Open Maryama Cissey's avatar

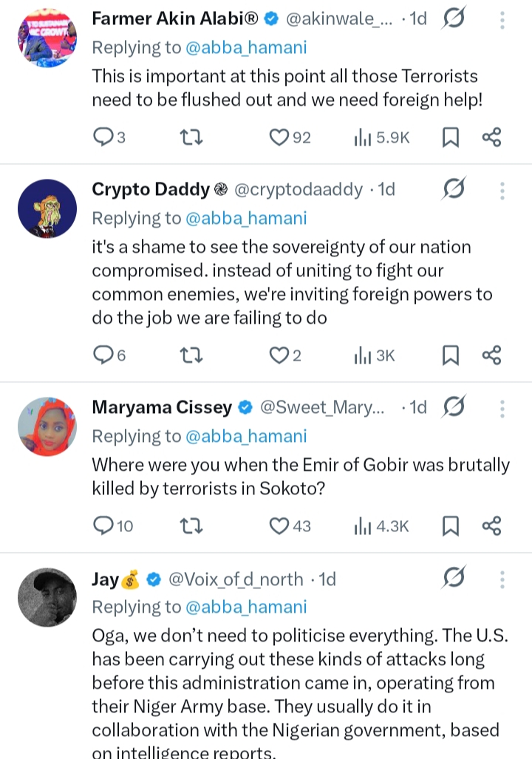(47, 426)
